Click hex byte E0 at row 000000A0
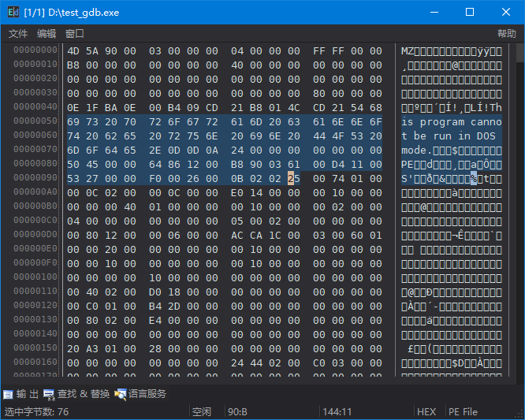This screenshot has width=525, height=420. coord(237,193)
